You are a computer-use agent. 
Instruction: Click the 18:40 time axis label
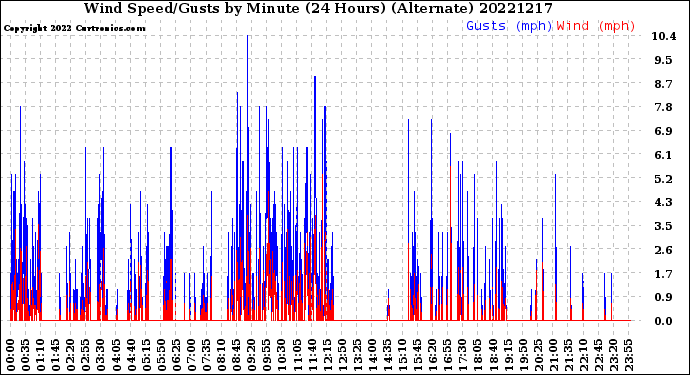tap(493, 355)
